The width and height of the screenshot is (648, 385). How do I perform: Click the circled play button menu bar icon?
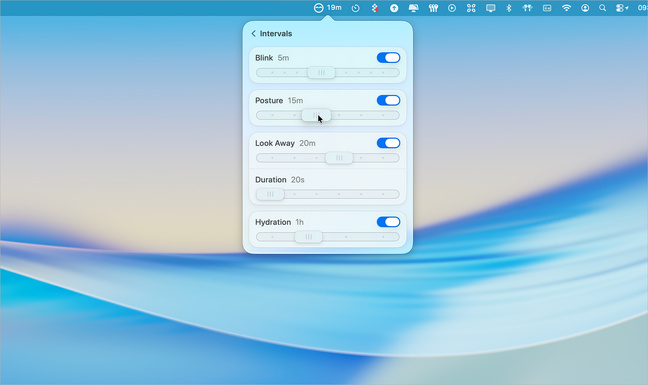pos(452,8)
